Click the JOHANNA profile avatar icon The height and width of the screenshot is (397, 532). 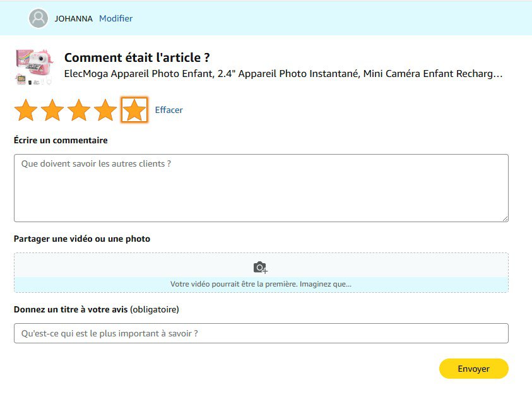click(38, 18)
